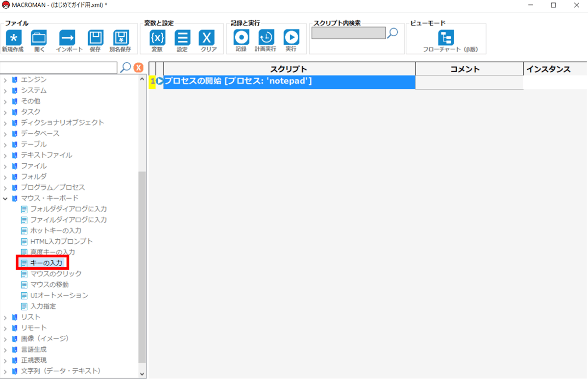The width and height of the screenshot is (588, 379).
Task: Click the document icon beside ホットキーの入力
Action: point(24,230)
